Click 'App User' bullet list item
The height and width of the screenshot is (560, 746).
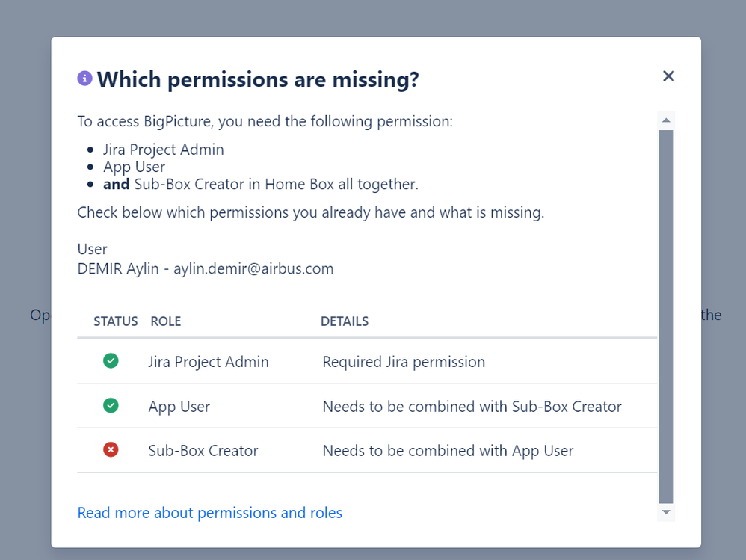(134, 167)
